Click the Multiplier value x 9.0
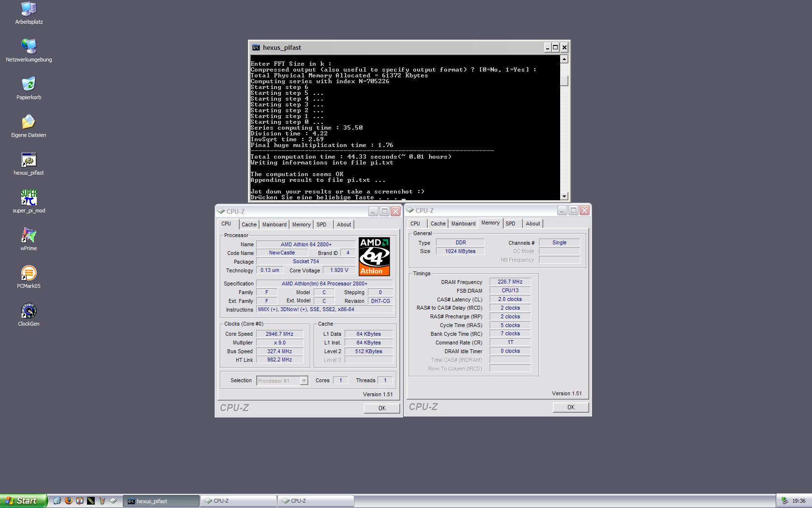 (x=279, y=343)
